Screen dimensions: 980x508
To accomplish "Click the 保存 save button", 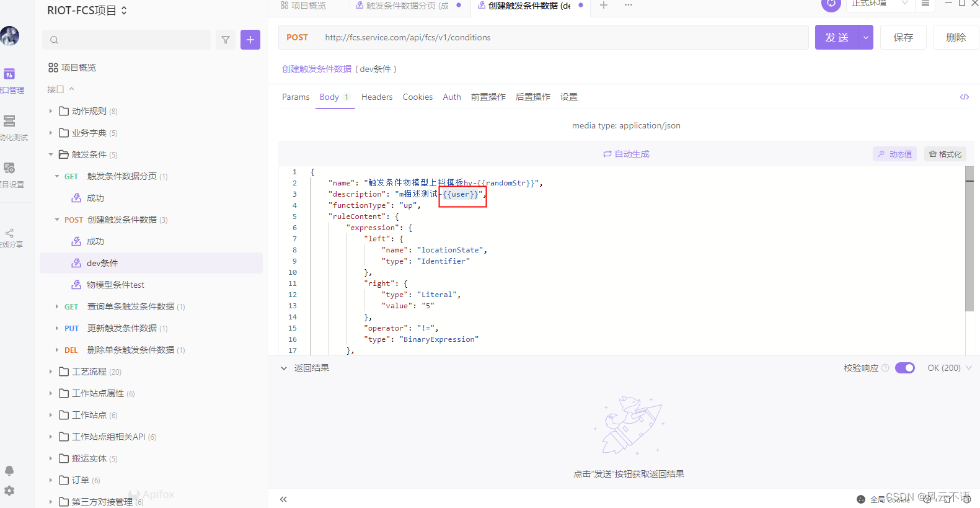I will 903,37.
